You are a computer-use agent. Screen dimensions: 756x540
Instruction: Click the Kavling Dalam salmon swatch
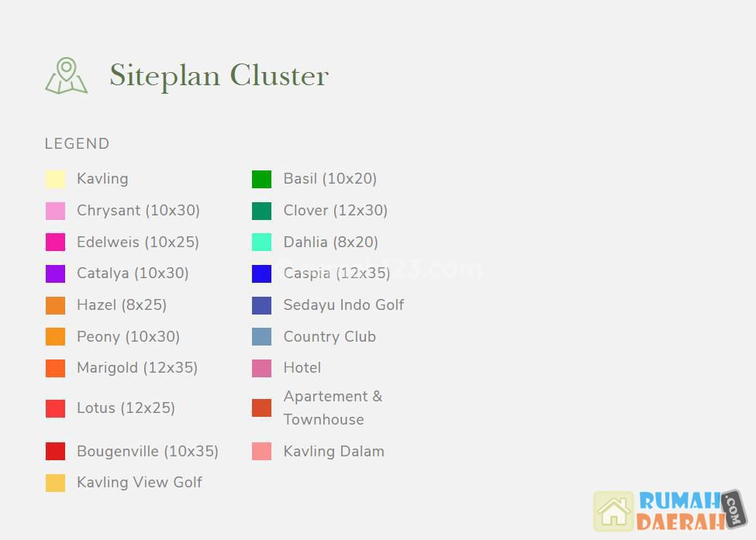point(261,452)
